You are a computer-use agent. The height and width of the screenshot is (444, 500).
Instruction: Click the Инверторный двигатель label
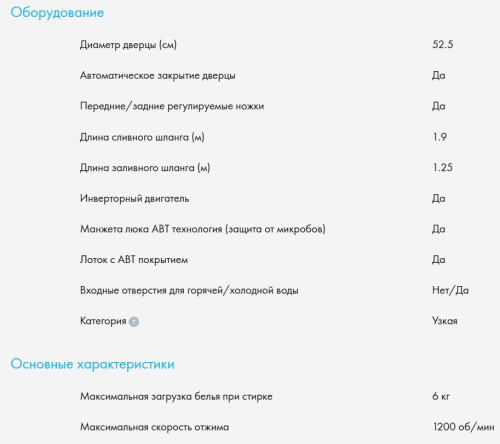pyautogui.click(x=134, y=199)
